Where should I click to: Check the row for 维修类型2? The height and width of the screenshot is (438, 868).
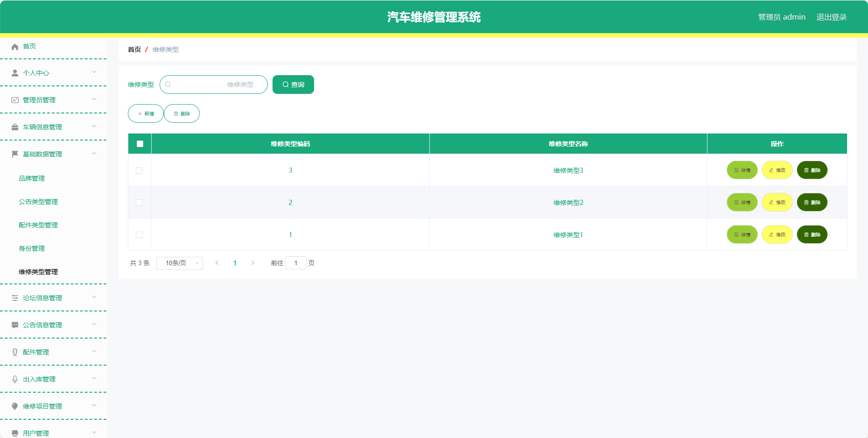[139, 203]
